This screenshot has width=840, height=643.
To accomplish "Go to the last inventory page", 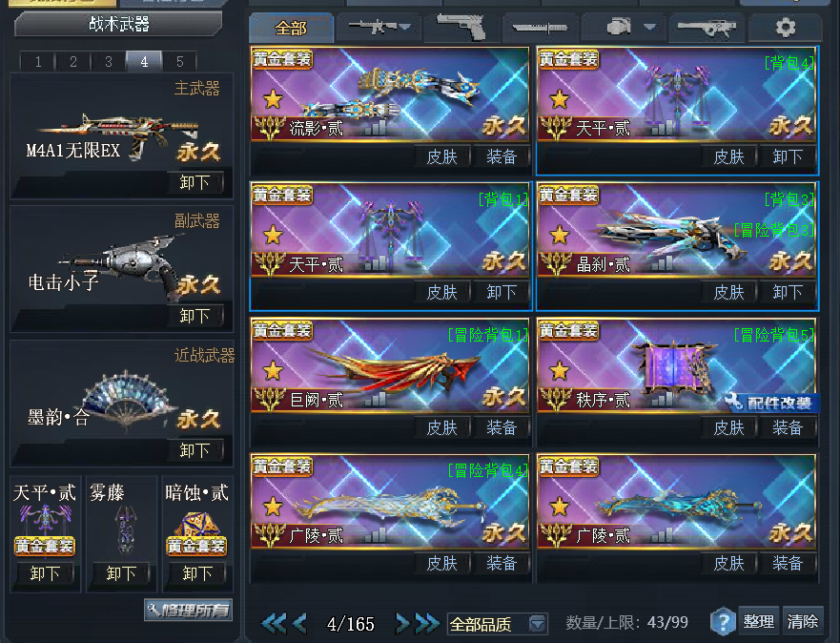I will point(427,623).
